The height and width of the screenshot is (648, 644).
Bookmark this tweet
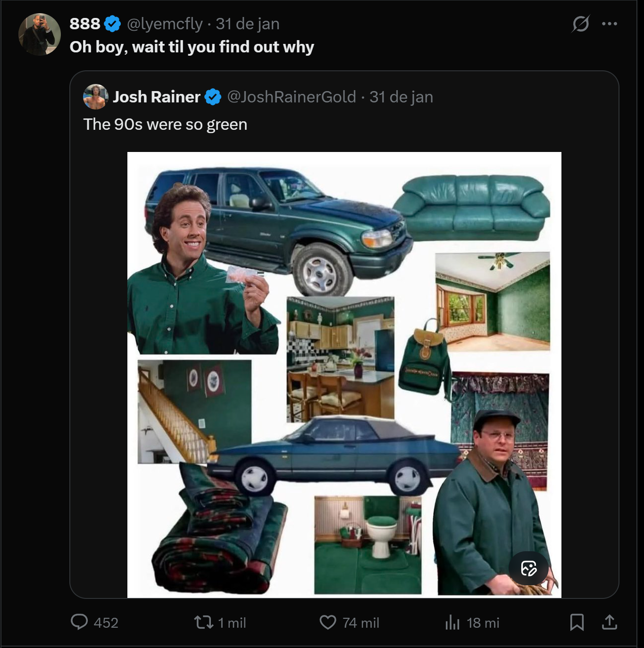pos(577,623)
